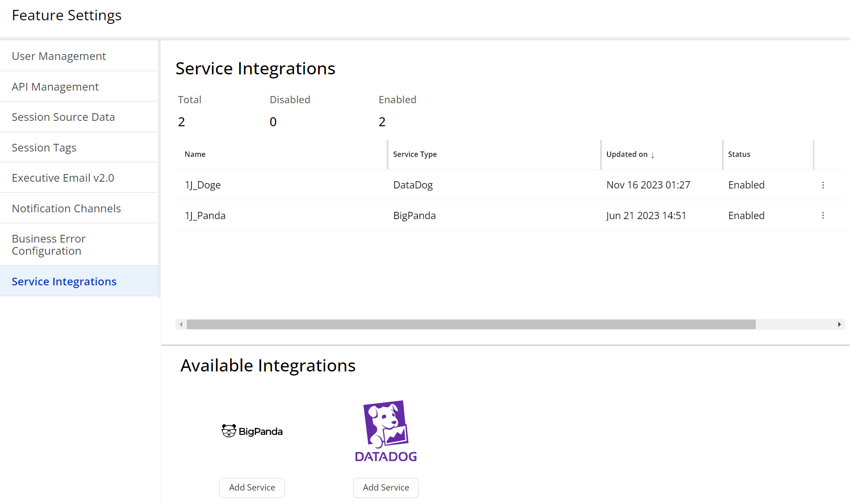Toggle sort arrow on Updated on column
Screen dimensions: 850x504
652,155
